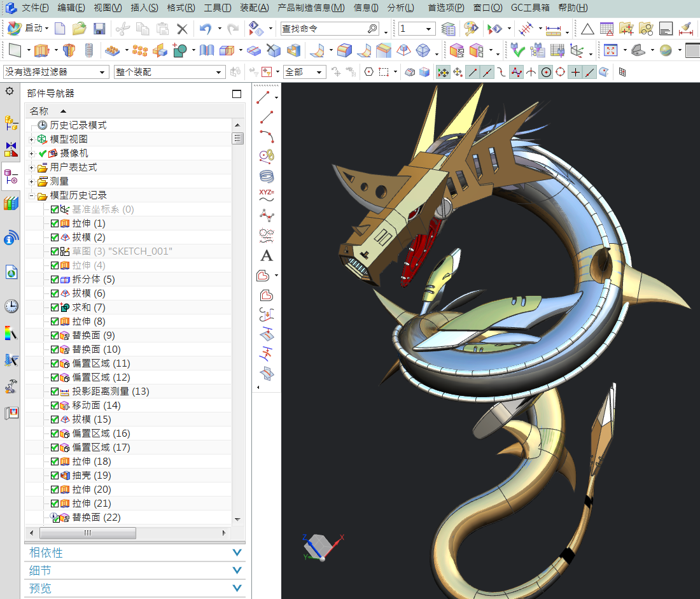Viewport: 700px width, 599px height.
Task: Collapse the 模型历史记录 tree node
Action: (32, 195)
